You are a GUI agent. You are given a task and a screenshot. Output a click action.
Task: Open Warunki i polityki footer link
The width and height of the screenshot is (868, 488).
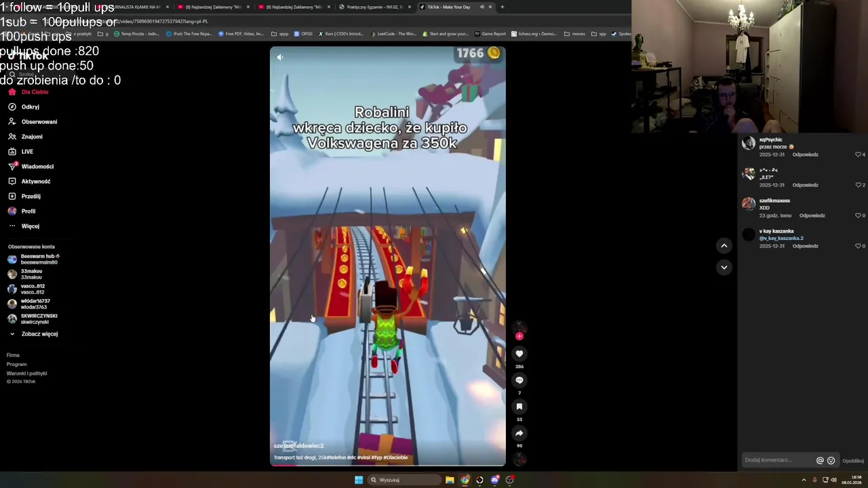point(26,373)
